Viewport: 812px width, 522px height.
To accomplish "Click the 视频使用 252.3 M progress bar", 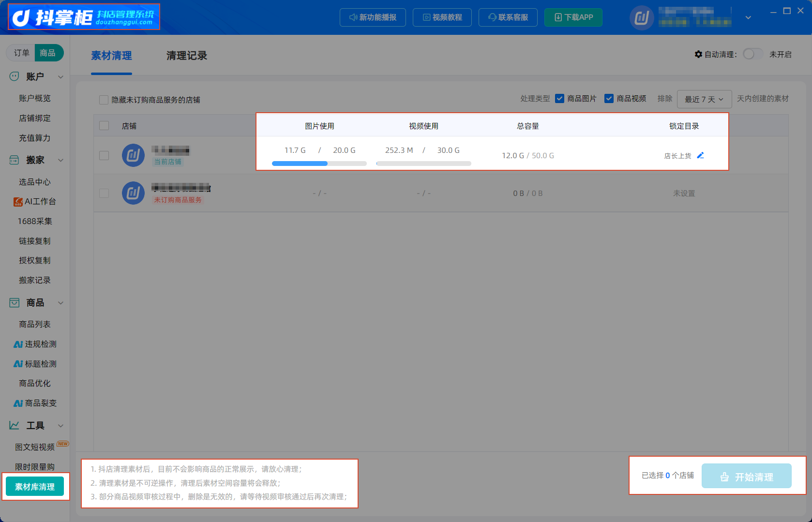I will [x=424, y=164].
